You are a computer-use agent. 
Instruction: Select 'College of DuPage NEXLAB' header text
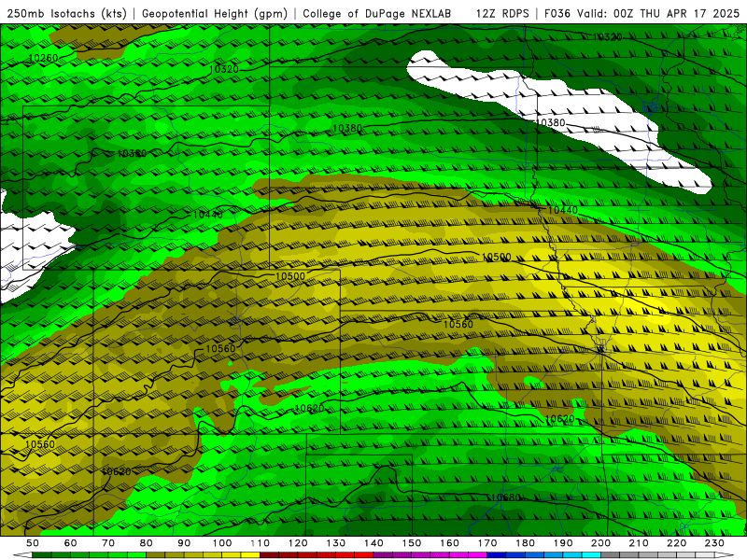tap(377, 14)
